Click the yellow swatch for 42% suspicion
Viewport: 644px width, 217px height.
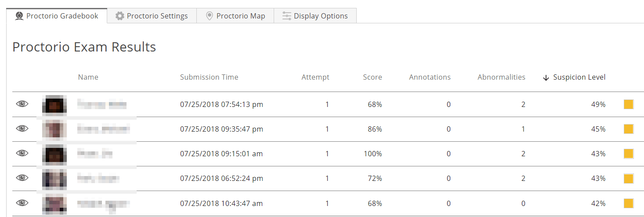click(x=629, y=203)
